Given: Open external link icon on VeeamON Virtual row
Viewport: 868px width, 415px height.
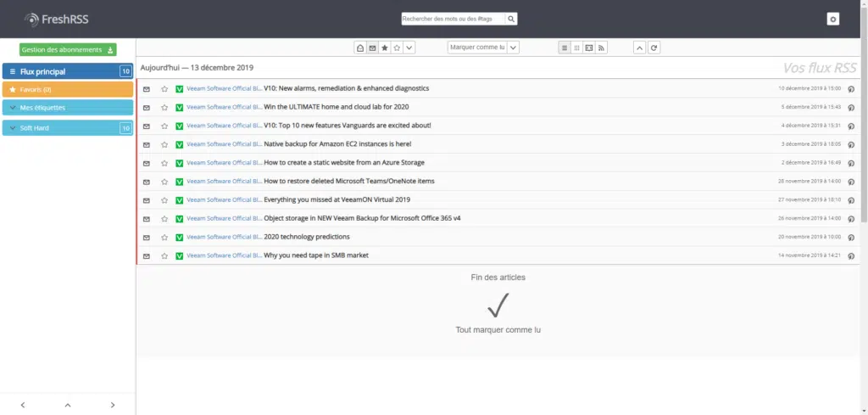Looking at the screenshot, I should tap(851, 200).
